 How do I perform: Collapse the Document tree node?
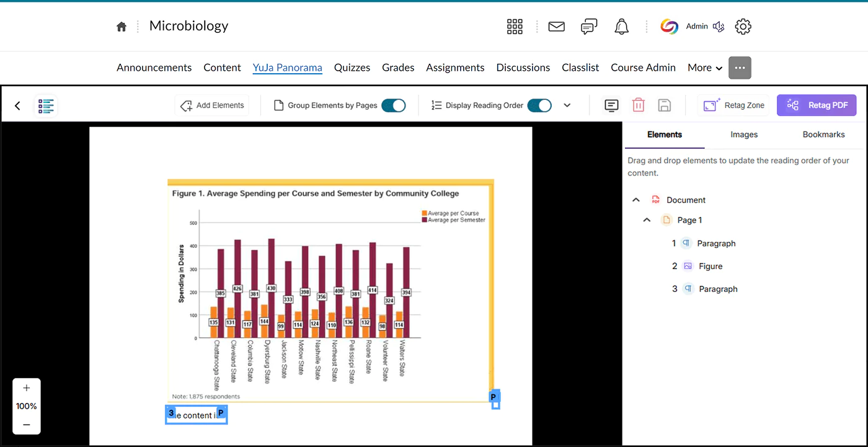635,200
